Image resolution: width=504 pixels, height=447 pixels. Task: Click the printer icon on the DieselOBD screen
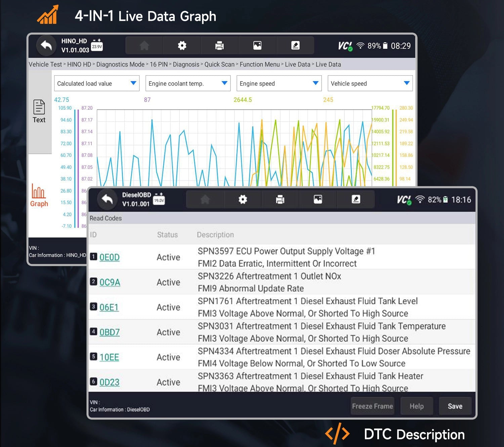click(280, 199)
